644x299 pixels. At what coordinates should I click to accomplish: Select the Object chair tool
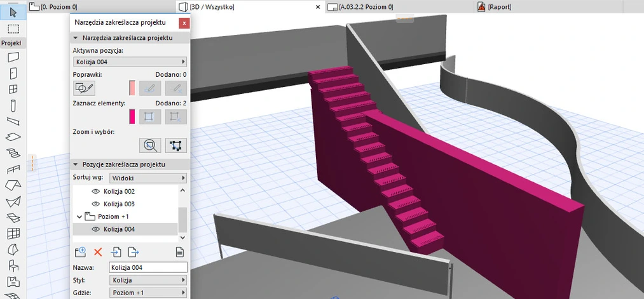pos(13,265)
